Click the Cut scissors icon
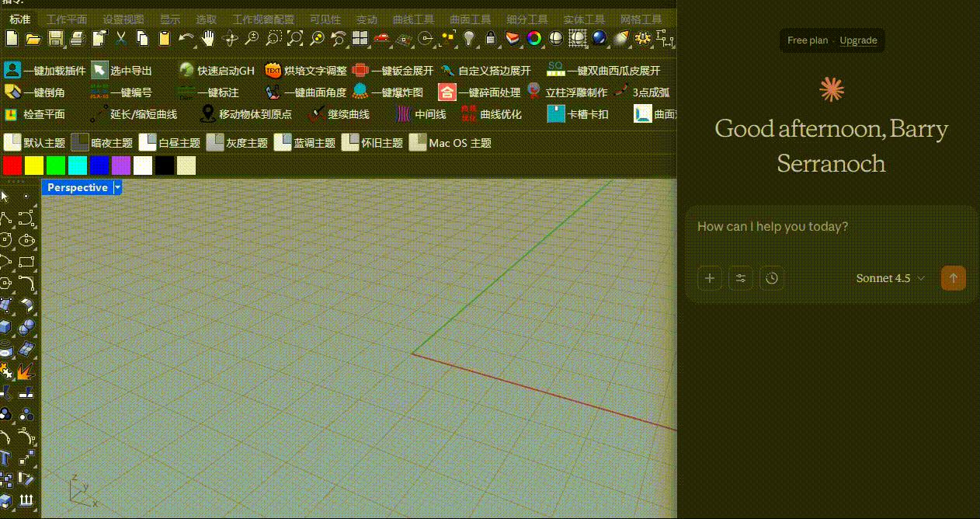The height and width of the screenshot is (519, 980). pyautogui.click(x=120, y=38)
